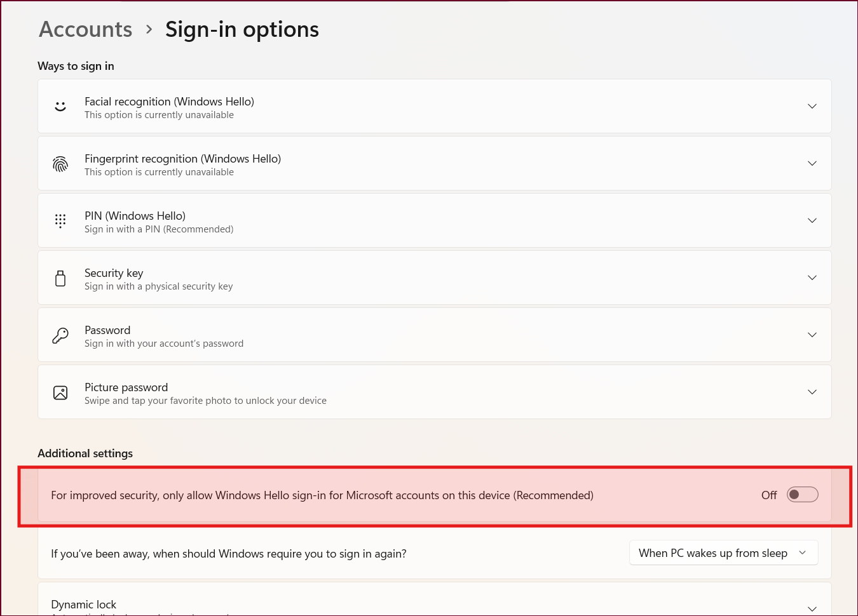Click the Sign-in options breadcrumb title

(x=242, y=29)
